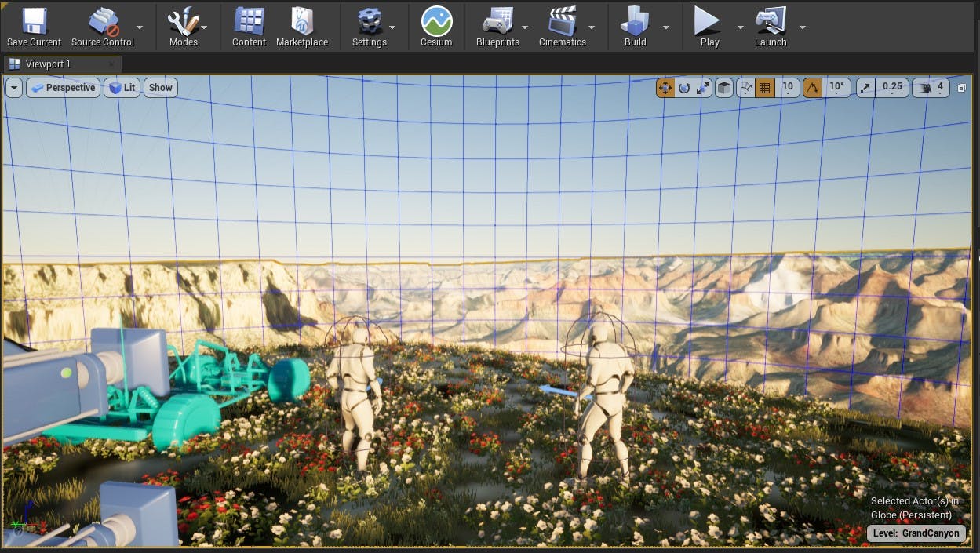Open the camera speed 4 setting
The width and height of the screenshot is (980, 553).
point(931,88)
